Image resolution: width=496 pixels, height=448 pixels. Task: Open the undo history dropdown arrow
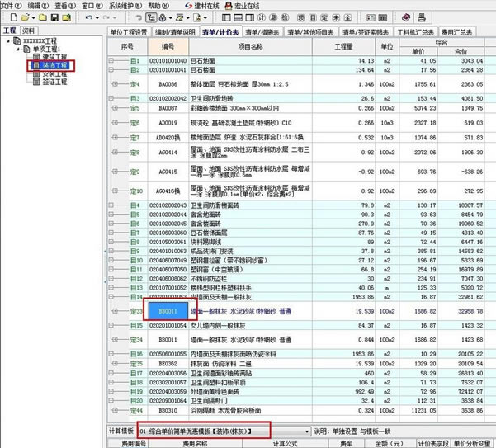[97, 17]
